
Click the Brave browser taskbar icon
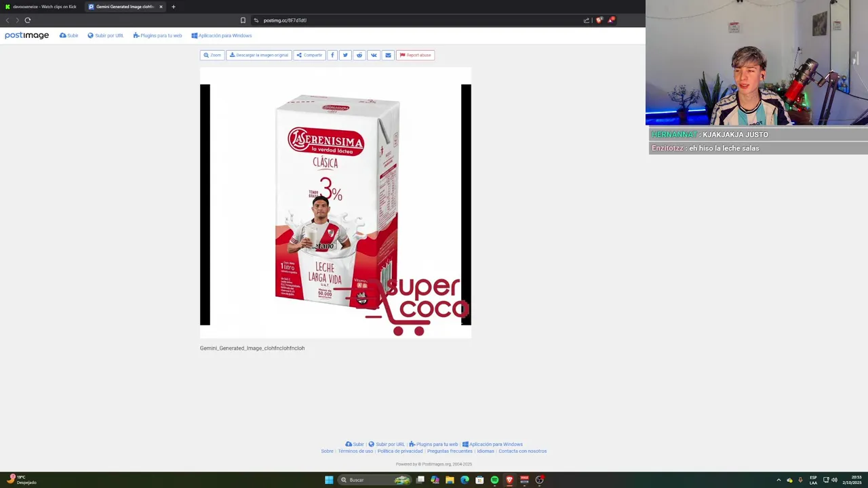[x=509, y=480]
